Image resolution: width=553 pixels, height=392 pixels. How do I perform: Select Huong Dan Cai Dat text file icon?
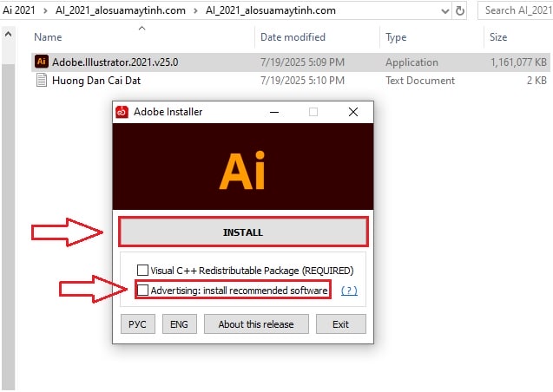coord(42,80)
